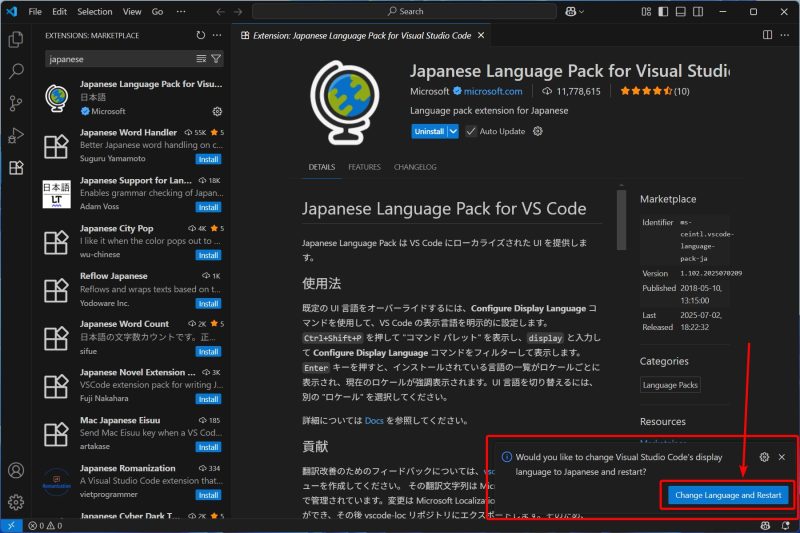The width and height of the screenshot is (800, 533).
Task: Click the extension search input field
Action: coord(120,59)
